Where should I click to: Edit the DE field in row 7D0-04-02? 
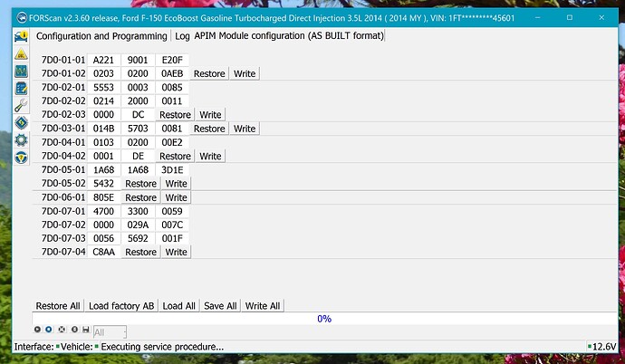tap(138, 156)
